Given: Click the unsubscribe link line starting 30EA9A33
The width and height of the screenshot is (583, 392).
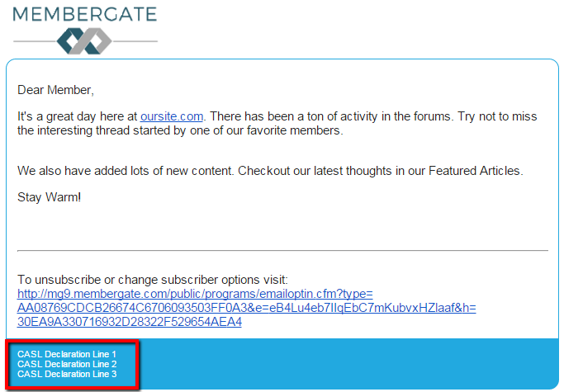Looking at the screenshot, I should tap(129, 322).
